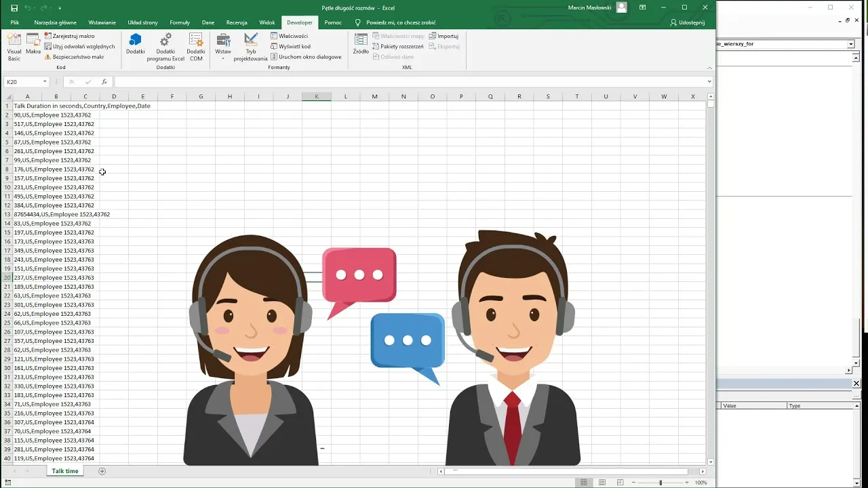The height and width of the screenshot is (488, 868).
Task: Switch to the Widok tab
Action: (267, 22)
